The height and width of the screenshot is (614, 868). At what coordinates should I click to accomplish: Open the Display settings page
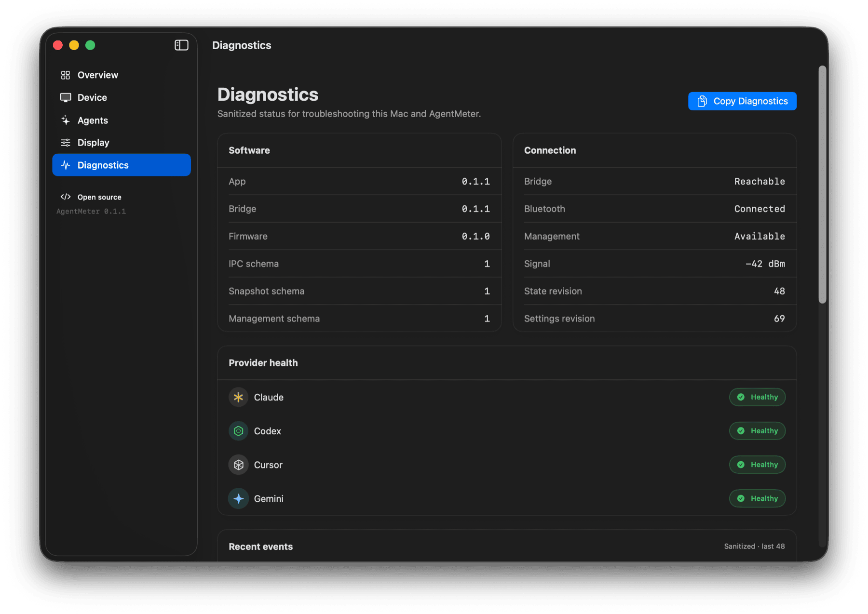click(122, 143)
